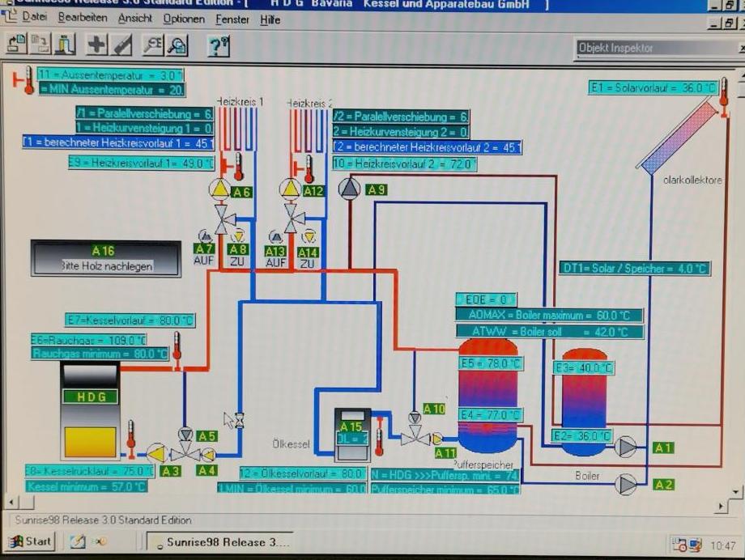
Task: Open the Hilfe menu
Action: pyautogui.click(x=270, y=20)
